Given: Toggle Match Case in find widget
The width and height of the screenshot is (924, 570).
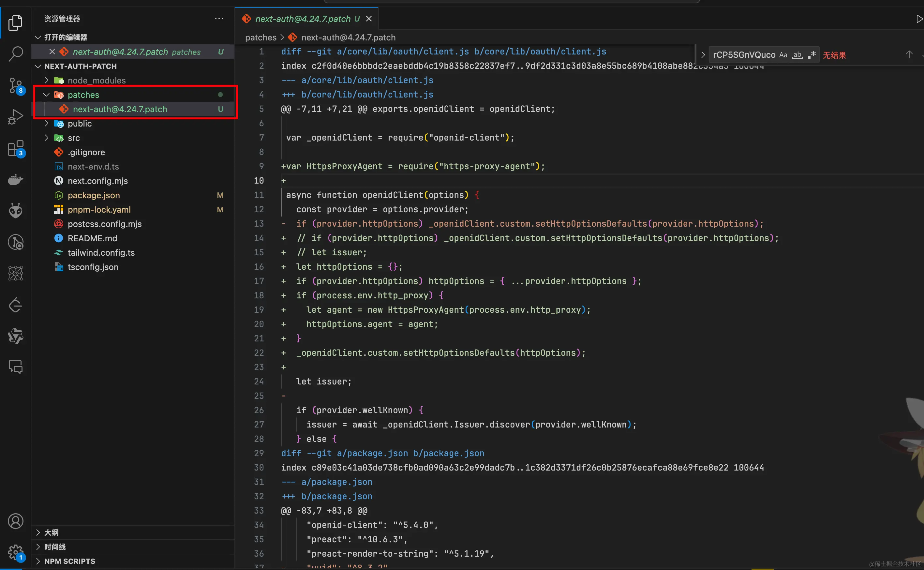Looking at the screenshot, I should point(783,55).
